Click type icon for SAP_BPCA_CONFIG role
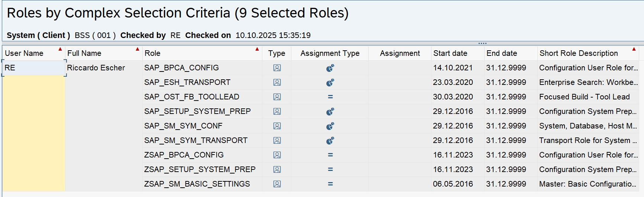Image resolution: width=644 pixels, height=197 pixels. 277,68
